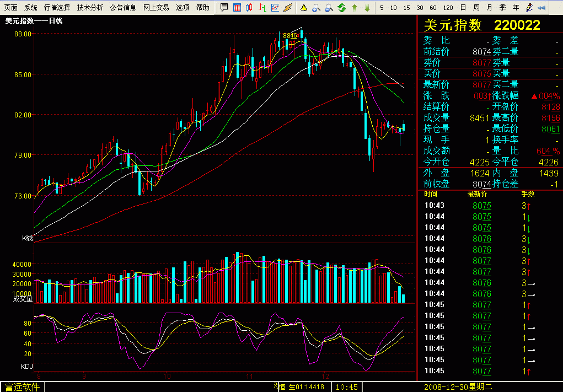This screenshot has width=563, height=392.
Task: Click the red grid quote table icon
Action: [x=237, y=8]
